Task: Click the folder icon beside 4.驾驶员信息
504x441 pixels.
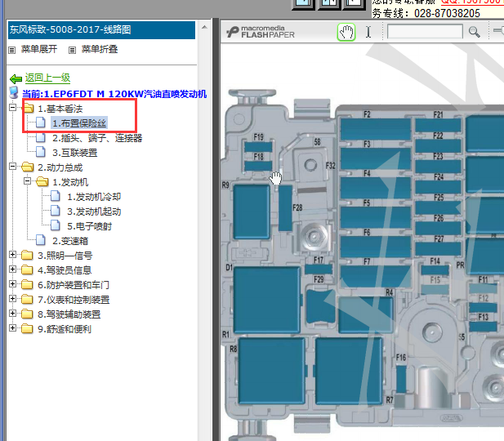Action: pyautogui.click(x=27, y=270)
